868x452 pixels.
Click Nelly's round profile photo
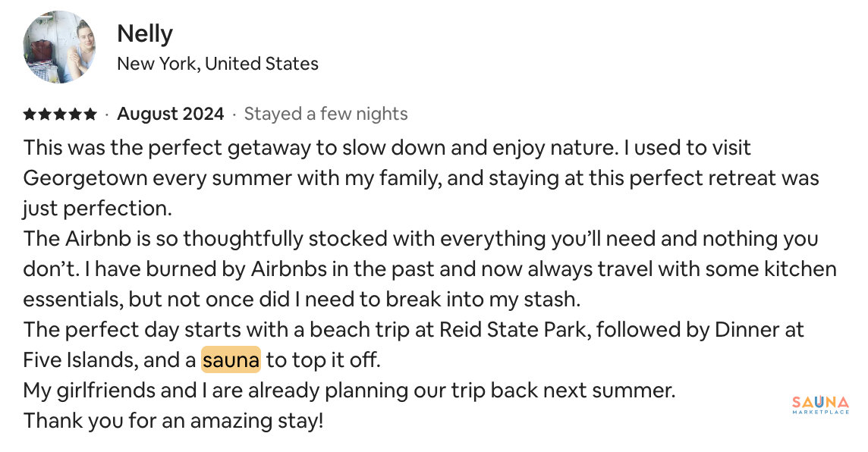59,47
